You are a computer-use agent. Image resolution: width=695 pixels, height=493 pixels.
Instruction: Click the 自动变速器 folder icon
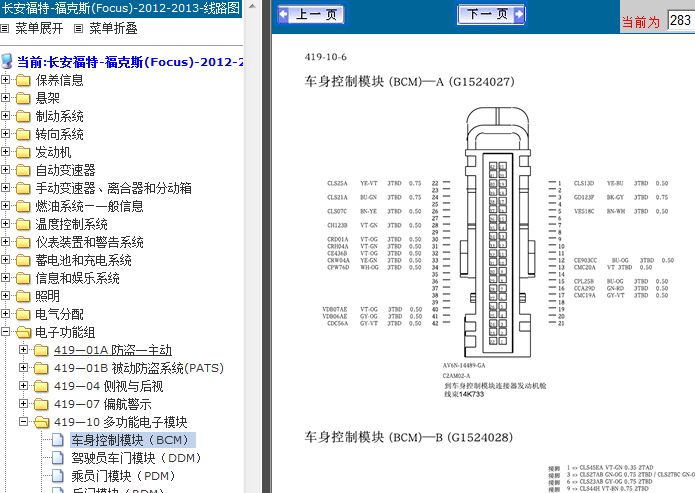(x=23, y=170)
